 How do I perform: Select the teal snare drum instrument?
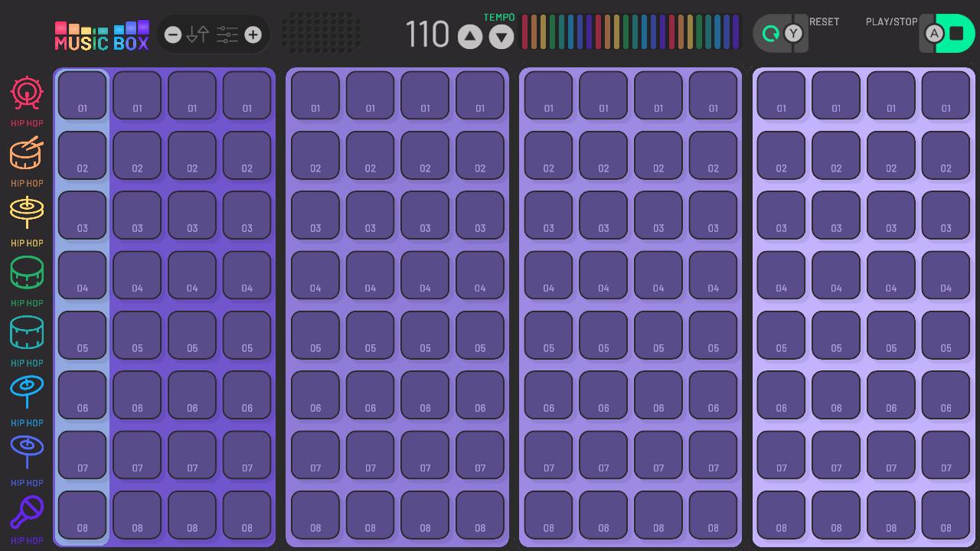27,332
